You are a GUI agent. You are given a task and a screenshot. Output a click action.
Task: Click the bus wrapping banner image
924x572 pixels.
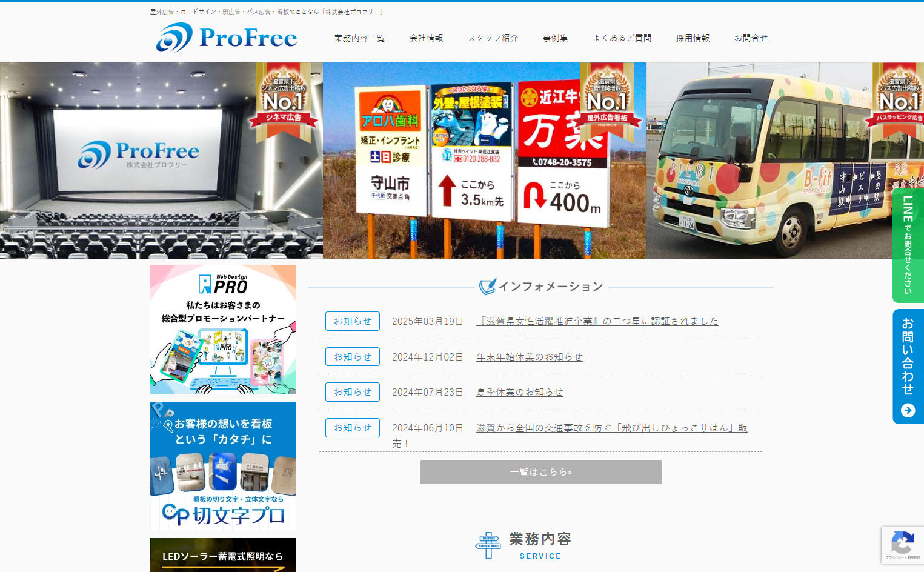[785, 161]
